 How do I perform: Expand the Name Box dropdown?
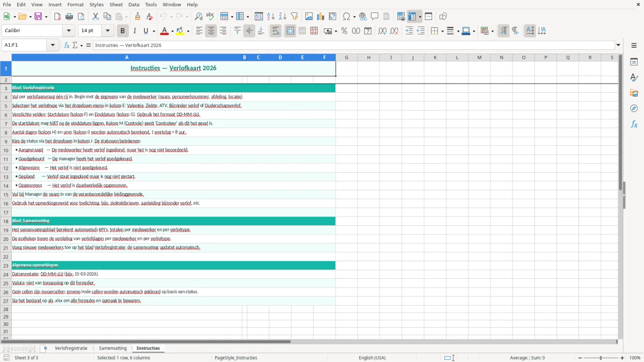53,45
